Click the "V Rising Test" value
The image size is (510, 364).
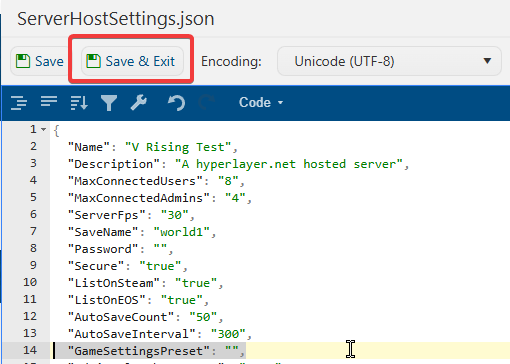click(x=178, y=147)
